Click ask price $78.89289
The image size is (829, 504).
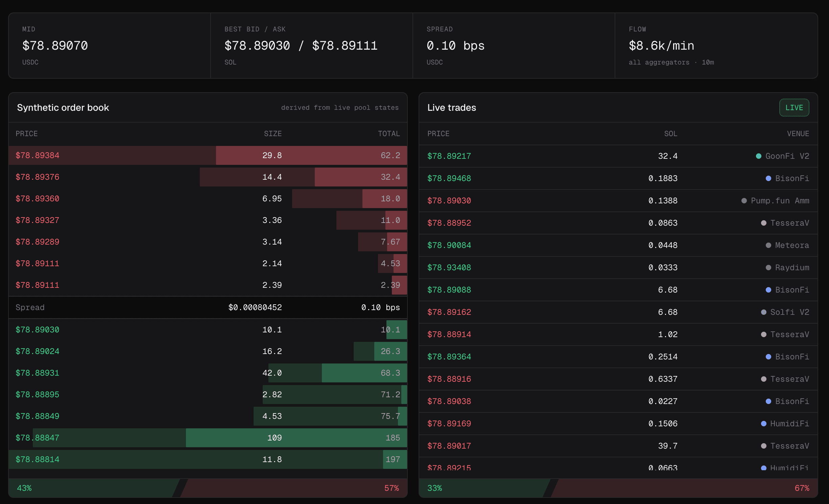pos(38,242)
